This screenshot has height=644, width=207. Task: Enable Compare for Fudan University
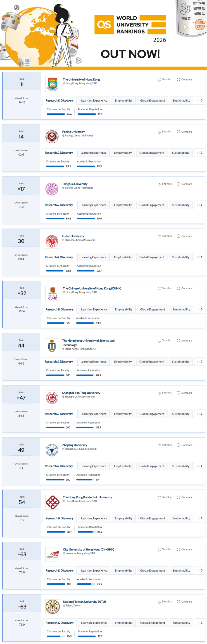[x=184, y=236]
